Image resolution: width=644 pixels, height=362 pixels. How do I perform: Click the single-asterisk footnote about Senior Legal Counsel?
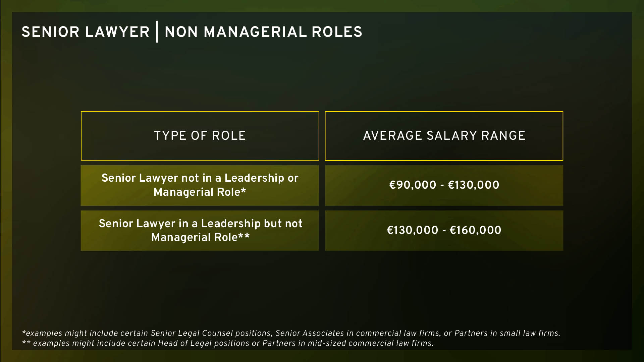(291, 333)
